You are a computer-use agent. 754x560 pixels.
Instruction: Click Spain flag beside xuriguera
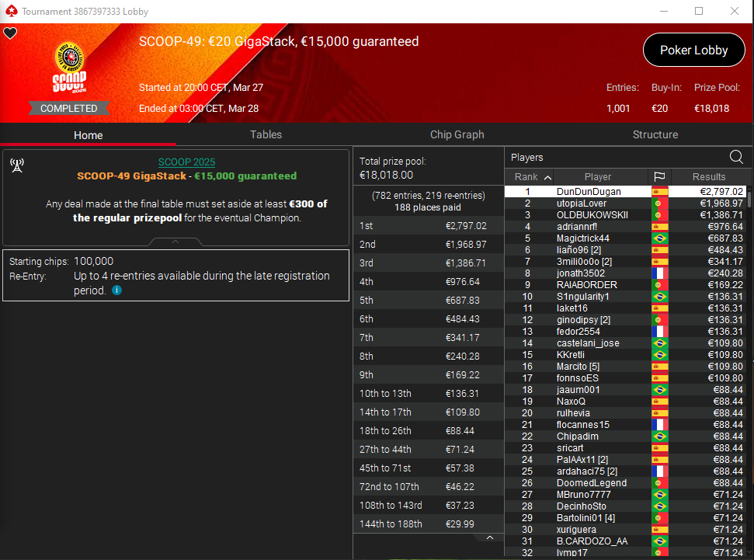point(660,530)
